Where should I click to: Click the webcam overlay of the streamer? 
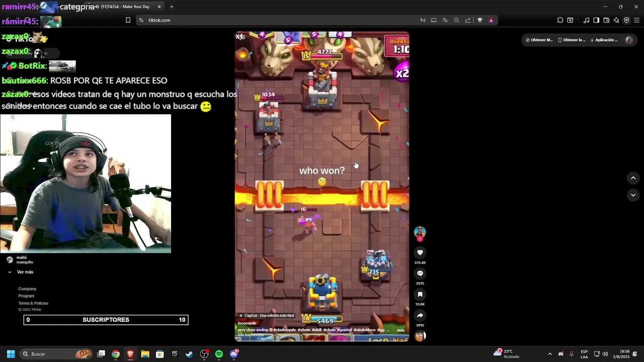pyautogui.click(x=86, y=184)
